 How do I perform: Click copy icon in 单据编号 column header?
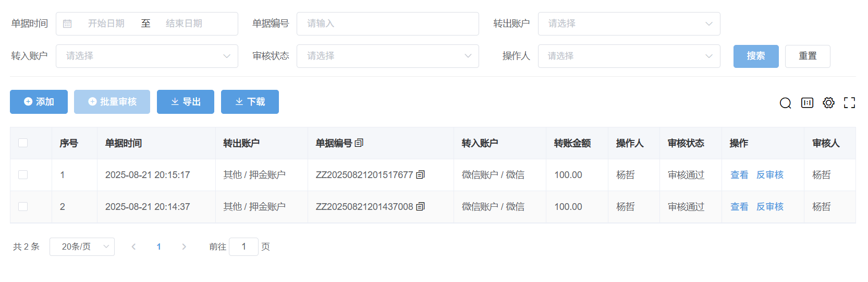pos(359,143)
